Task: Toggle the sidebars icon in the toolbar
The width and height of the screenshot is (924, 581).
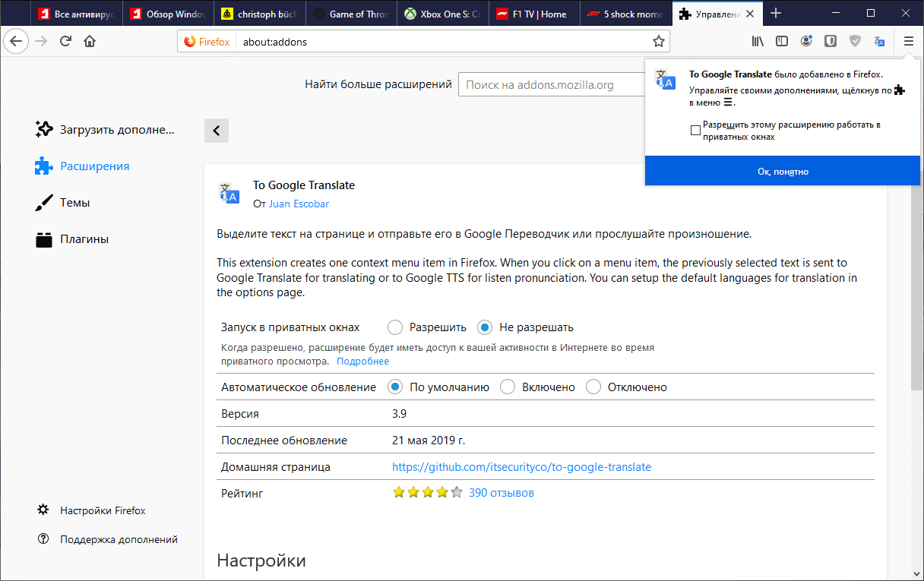Action: (781, 41)
